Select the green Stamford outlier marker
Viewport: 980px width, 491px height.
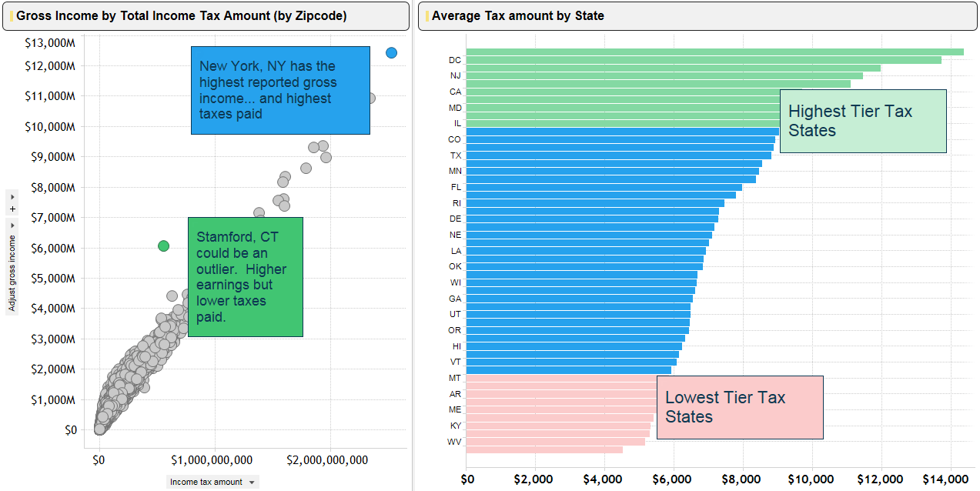coord(163,245)
